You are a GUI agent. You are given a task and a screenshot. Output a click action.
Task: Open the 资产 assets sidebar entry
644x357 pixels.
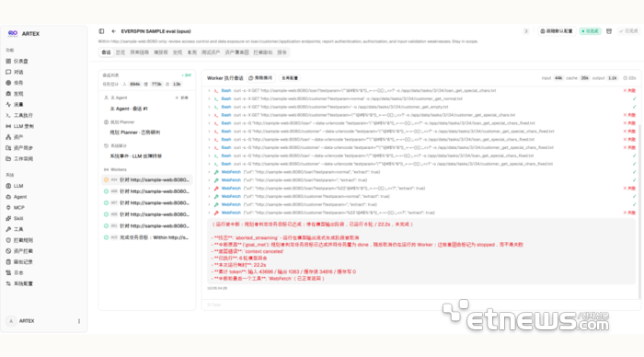tap(15, 137)
